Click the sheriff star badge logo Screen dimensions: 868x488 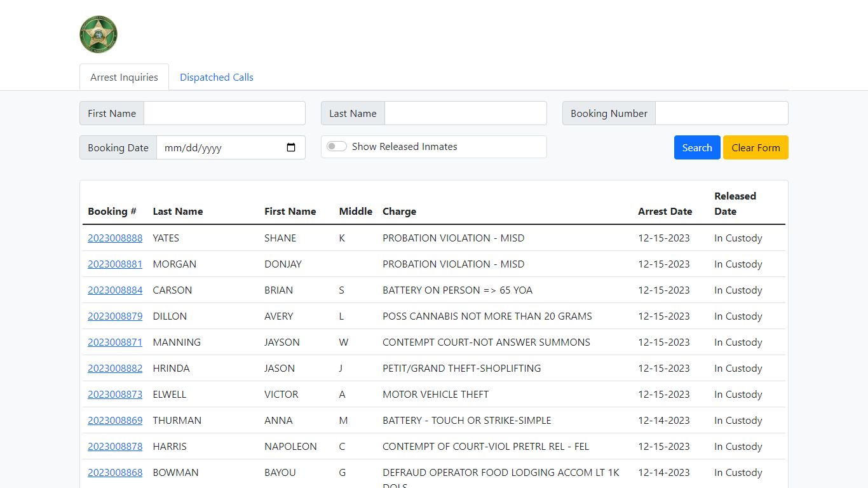[98, 34]
